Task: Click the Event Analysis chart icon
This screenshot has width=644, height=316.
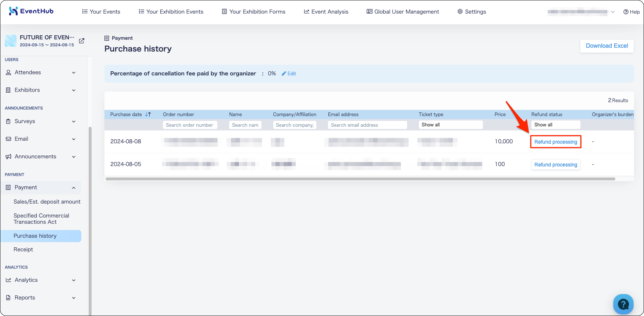Action: pos(306,11)
